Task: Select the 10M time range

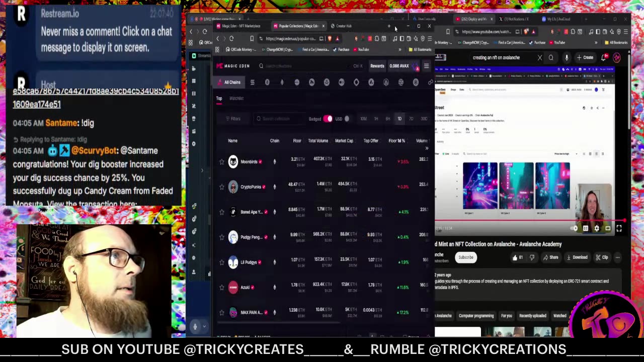Action: click(363, 119)
